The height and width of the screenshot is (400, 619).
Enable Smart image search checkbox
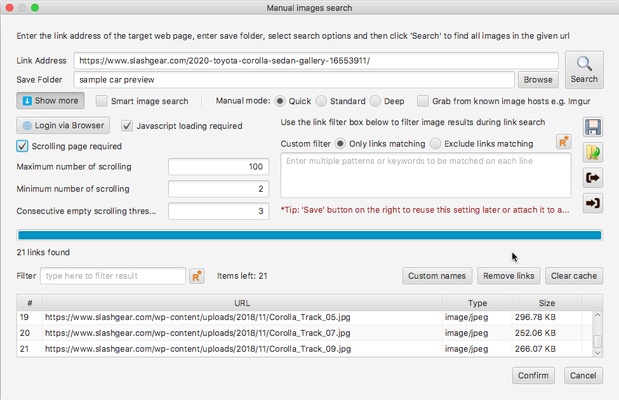[101, 101]
